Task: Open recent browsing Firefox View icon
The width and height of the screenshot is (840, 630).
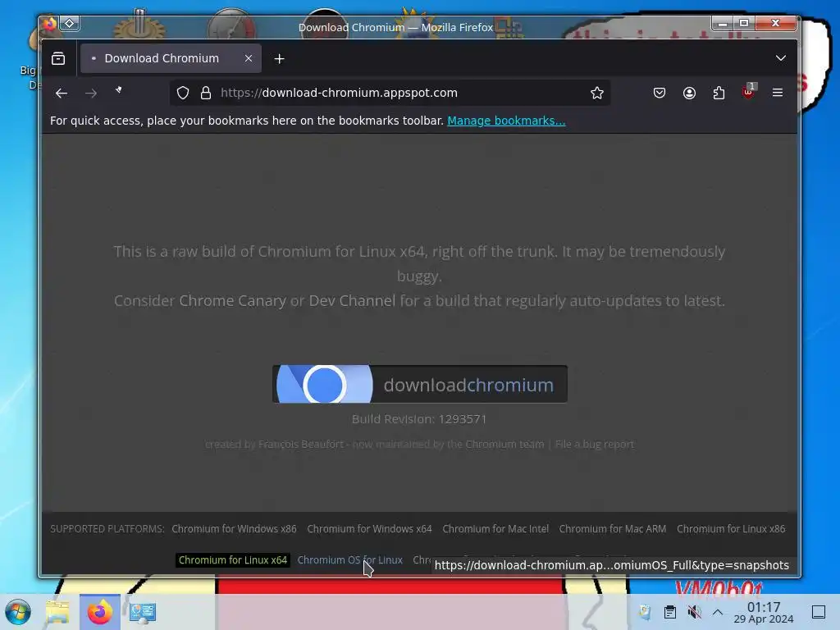Action: tap(58, 58)
